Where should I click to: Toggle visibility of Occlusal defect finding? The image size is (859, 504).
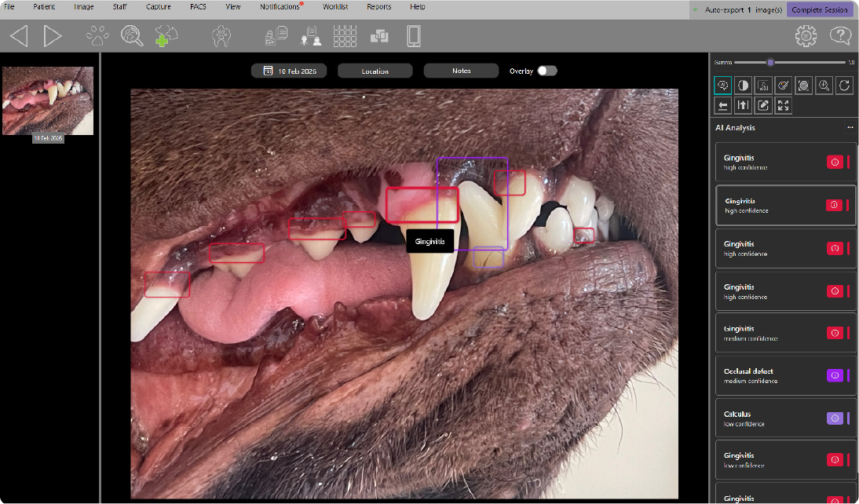(835, 375)
